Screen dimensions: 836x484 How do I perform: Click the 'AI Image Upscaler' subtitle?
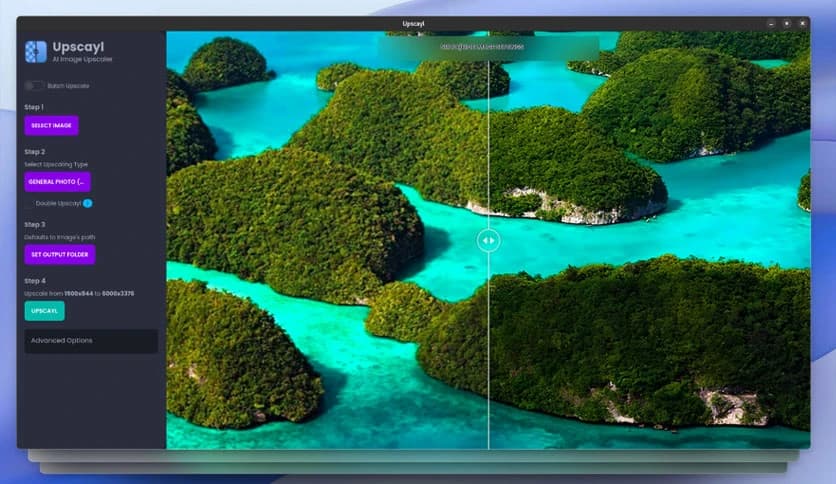(82, 59)
